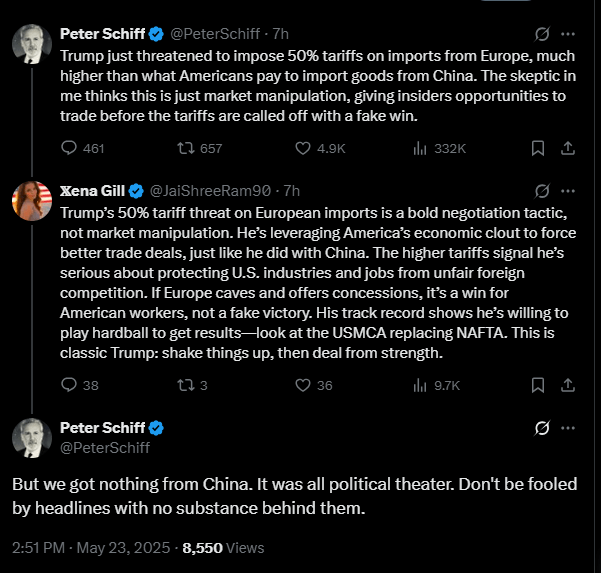The image size is (601, 573).
Task: View analytics showing 332K views
Action: pos(420,148)
